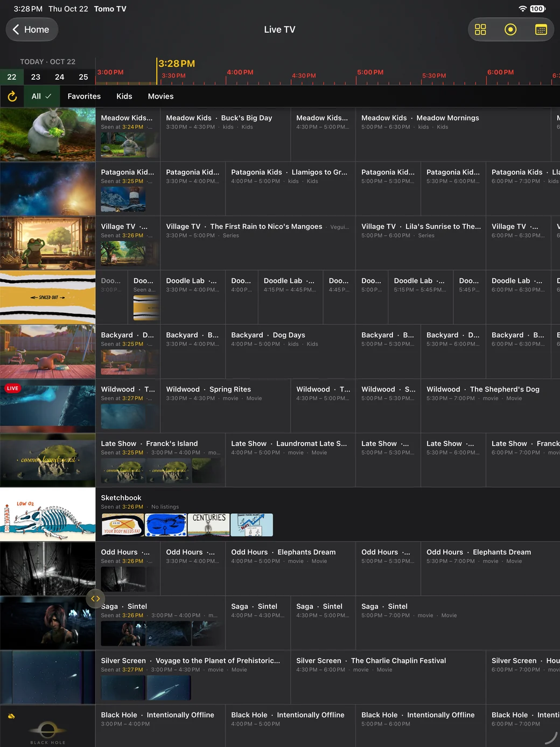Select Doodle Lab 4:15 PM listing

point(290,298)
